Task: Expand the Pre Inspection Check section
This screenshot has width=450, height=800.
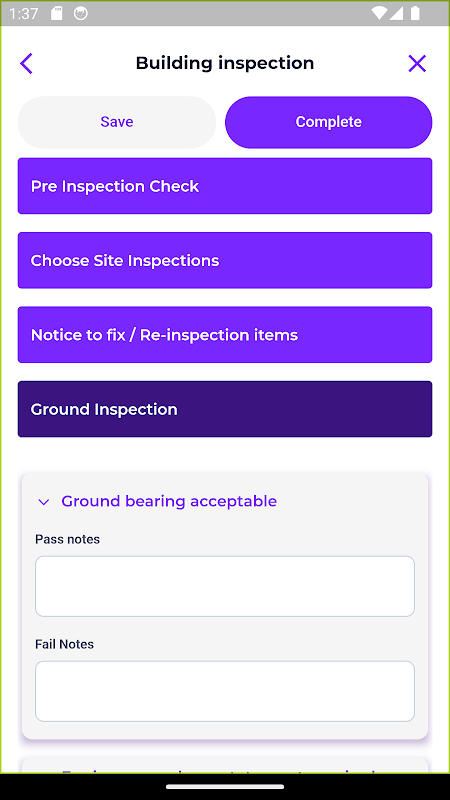Action: coord(225,186)
